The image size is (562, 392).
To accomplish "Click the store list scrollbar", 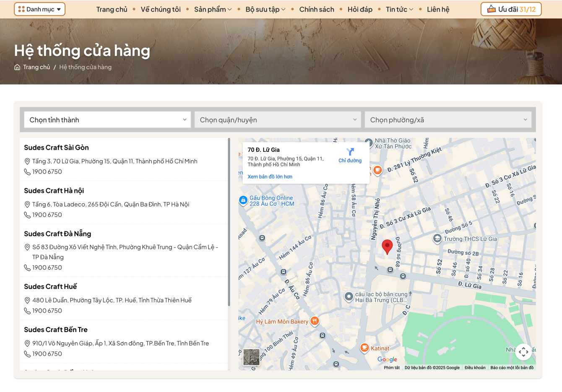I will (x=229, y=222).
